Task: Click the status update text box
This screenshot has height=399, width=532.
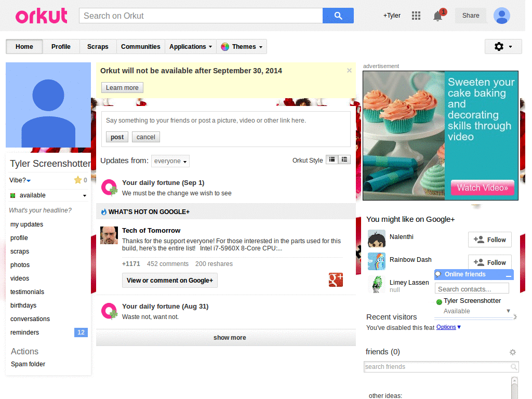Action: click(x=226, y=121)
